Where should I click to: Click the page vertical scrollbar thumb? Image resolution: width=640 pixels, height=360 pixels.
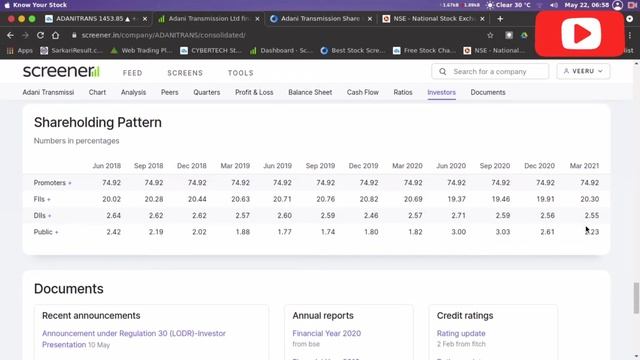(636, 298)
